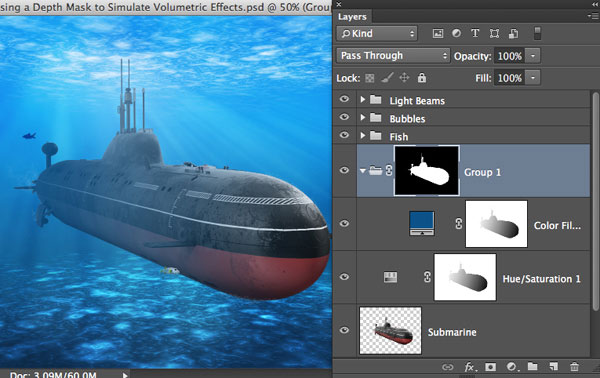Click the Color Fill blue swatch thumbnail

click(x=422, y=223)
